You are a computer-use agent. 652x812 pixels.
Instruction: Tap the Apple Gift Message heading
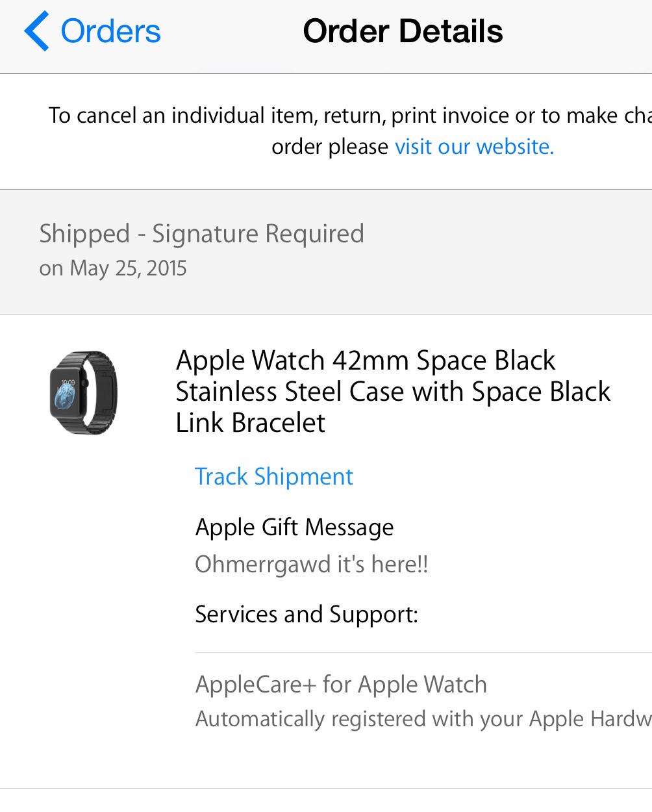(294, 527)
